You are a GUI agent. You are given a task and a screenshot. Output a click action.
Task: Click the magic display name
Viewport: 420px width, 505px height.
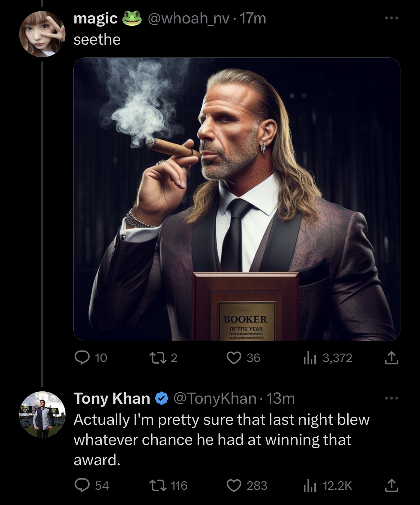pos(95,19)
